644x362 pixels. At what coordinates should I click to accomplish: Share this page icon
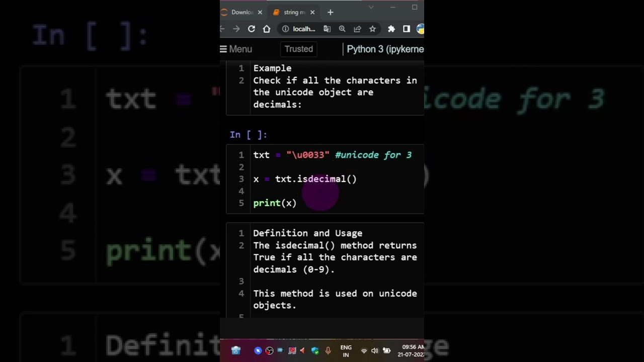pos(357,29)
